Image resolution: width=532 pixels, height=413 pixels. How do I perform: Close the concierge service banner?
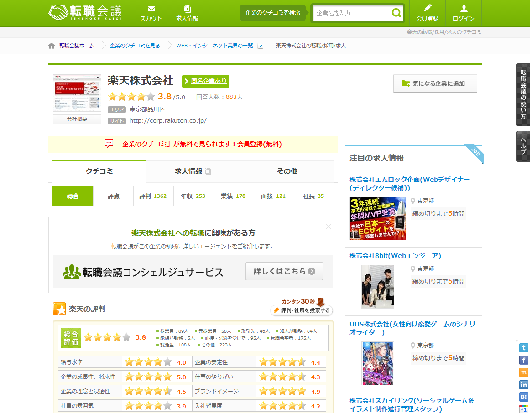(329, 227)
